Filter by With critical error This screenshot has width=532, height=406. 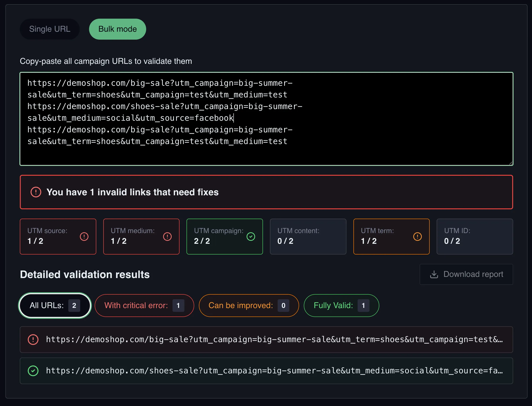point(144,306)
